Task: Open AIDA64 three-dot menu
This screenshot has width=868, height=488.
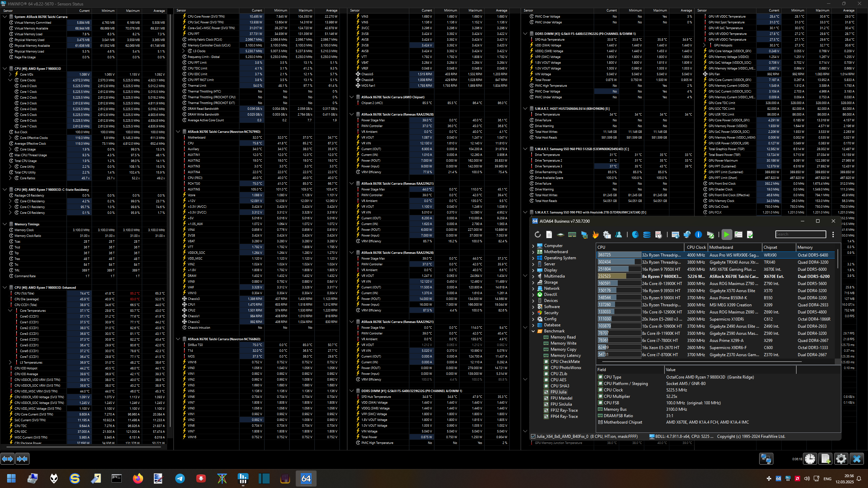Action: pyautogui.click(x=833, y=235)
